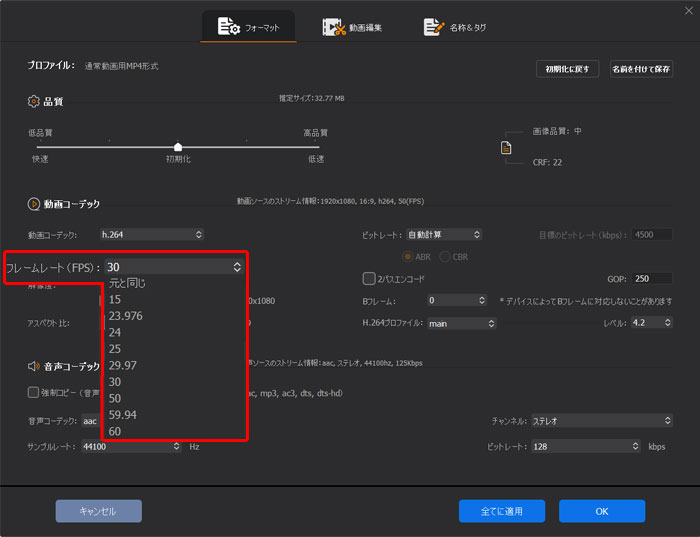Open the サンプルレート 44100 dropdown
The height and width of the screenshot is (537, 700).
pyautogui.click(x=131, y=446)
